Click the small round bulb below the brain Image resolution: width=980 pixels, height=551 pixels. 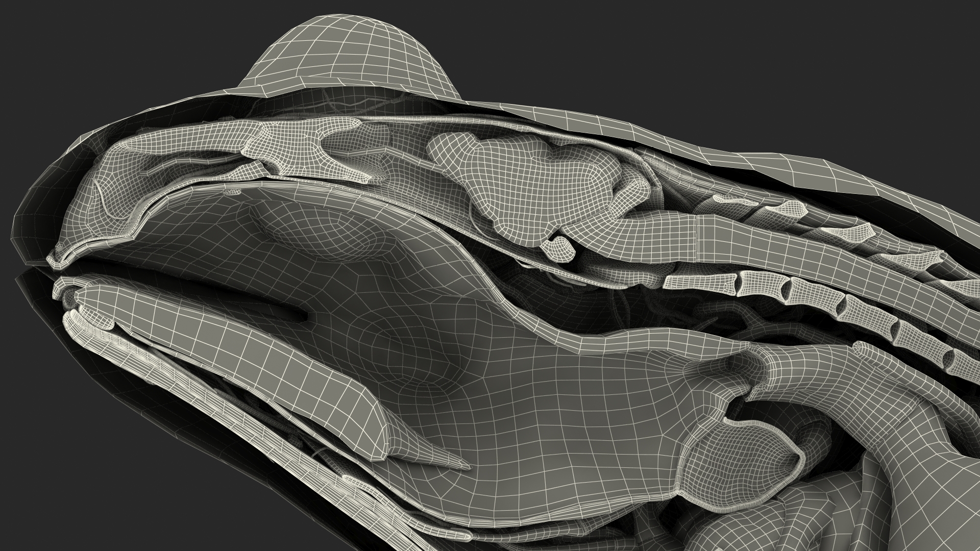click(x=557, y=248)
